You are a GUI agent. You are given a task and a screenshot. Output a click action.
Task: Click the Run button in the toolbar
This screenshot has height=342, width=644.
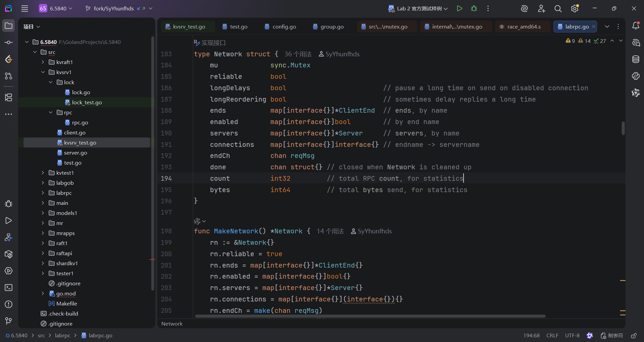460,8
